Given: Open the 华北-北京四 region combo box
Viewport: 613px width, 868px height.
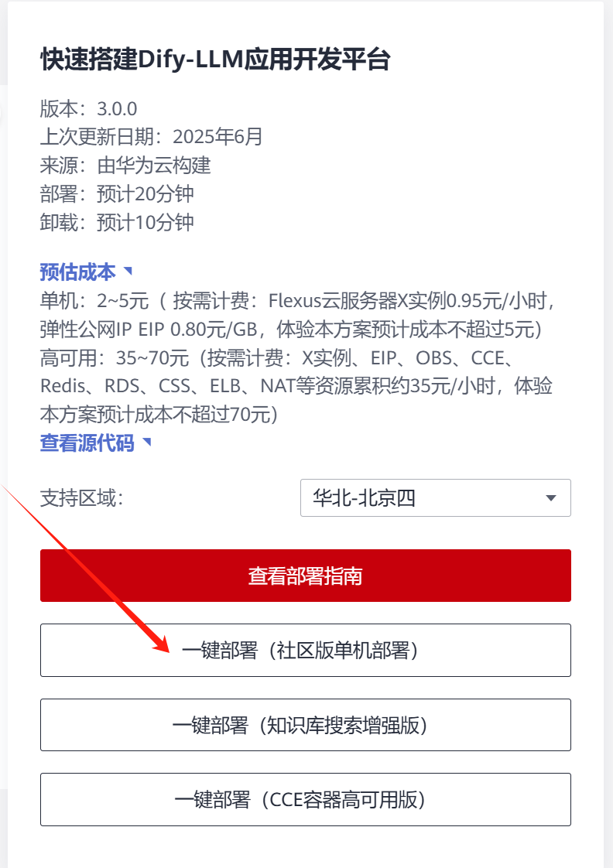Looking at the screenshot, I should tap(435, 497).
